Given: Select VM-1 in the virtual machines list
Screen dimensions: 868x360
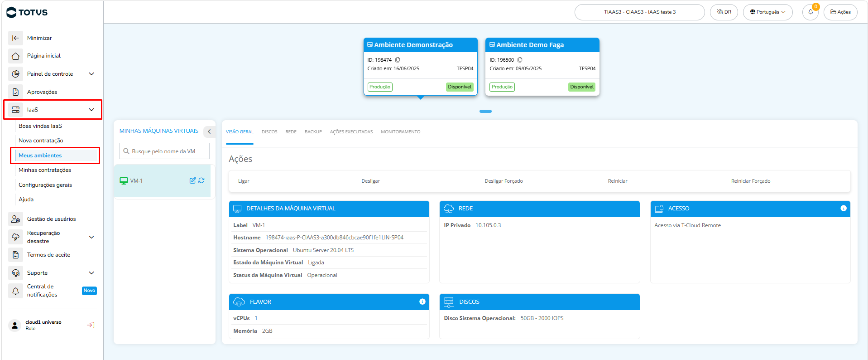Looking at the screenshot, I should (x=162, y=181).
